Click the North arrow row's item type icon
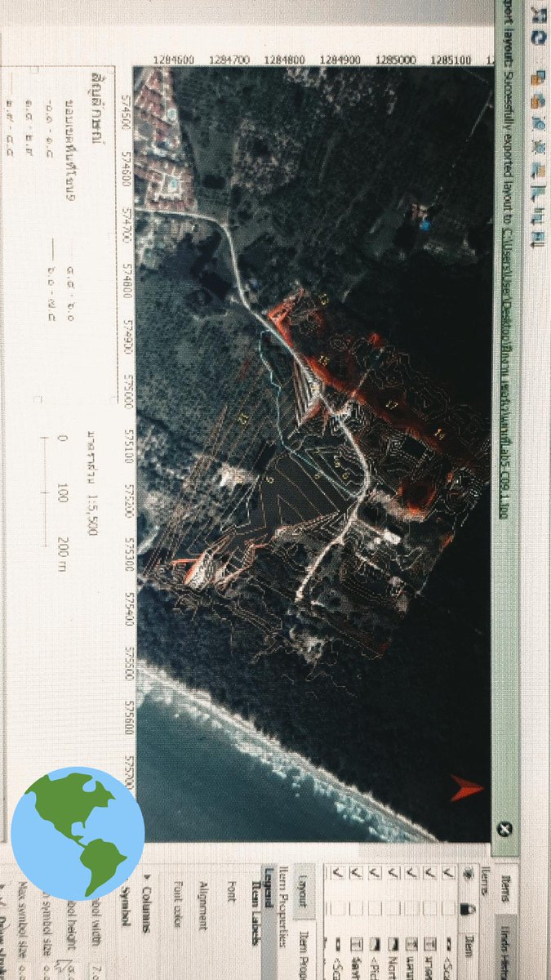Image resolution: width=551 pixels, height=980 pixels. pyautogui.click(x=393, y=944)
